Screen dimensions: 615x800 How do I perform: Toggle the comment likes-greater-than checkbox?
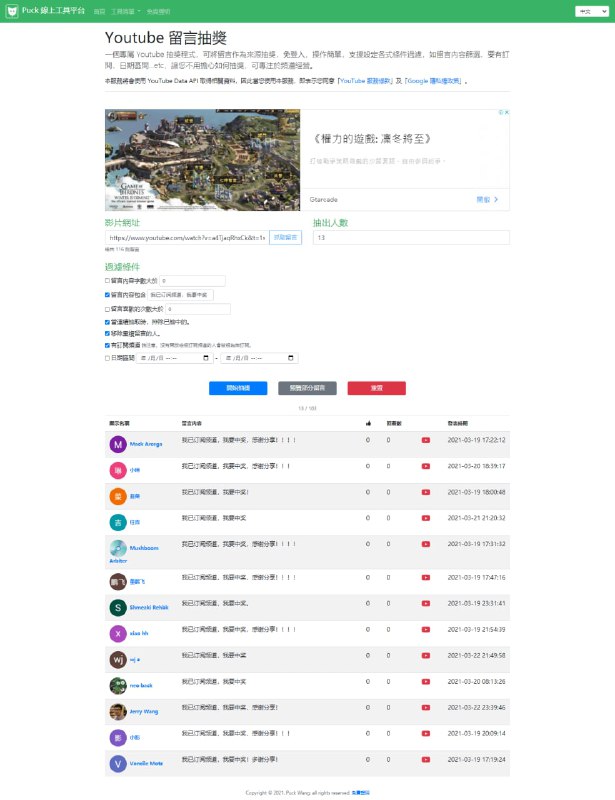coord(107,309)
